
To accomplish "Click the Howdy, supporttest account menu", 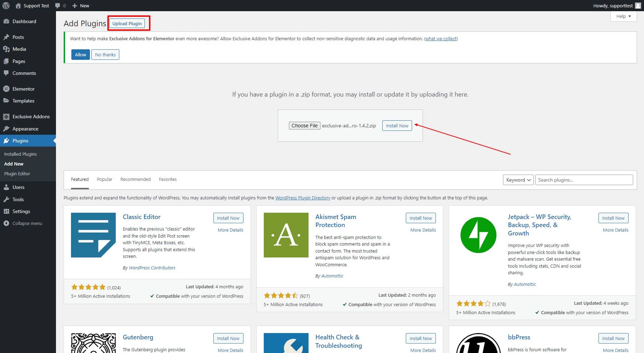I will 617,6.
